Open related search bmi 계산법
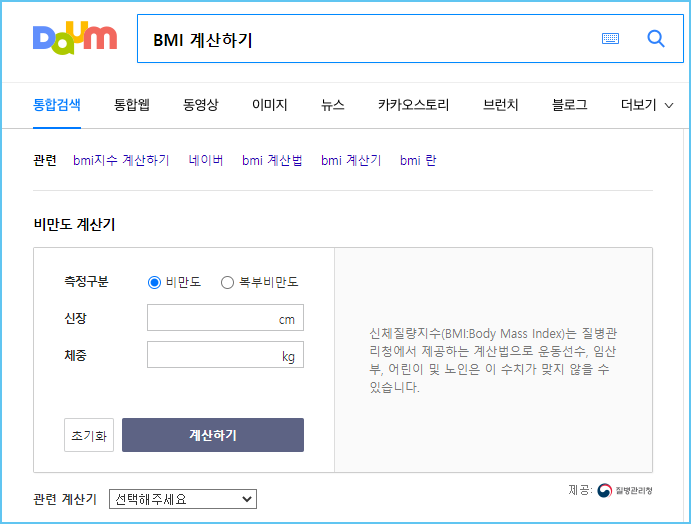Image resolution: width=691 pixels, height=524 pixels. 272,160
